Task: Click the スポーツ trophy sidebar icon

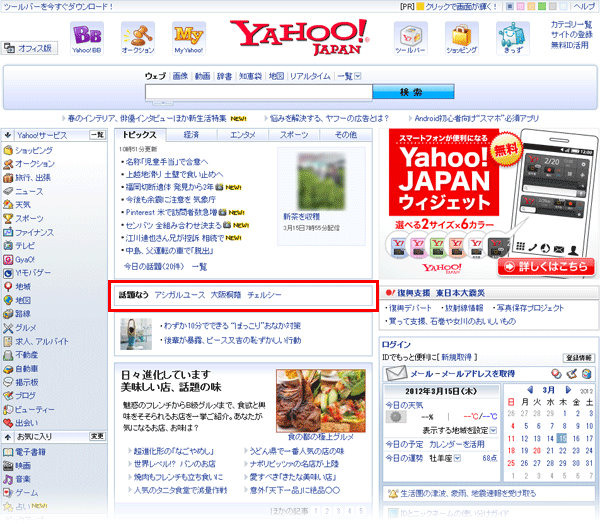Action: pyautogui.click(x=8, y=219)
